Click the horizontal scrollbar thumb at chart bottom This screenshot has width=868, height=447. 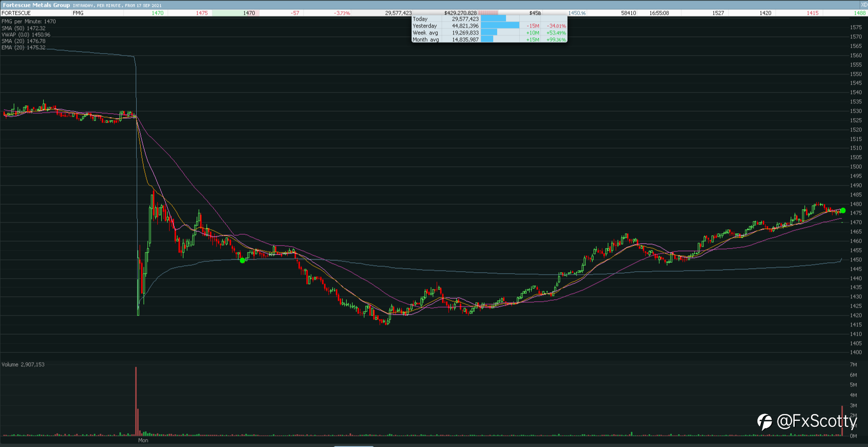coord(354,446)
